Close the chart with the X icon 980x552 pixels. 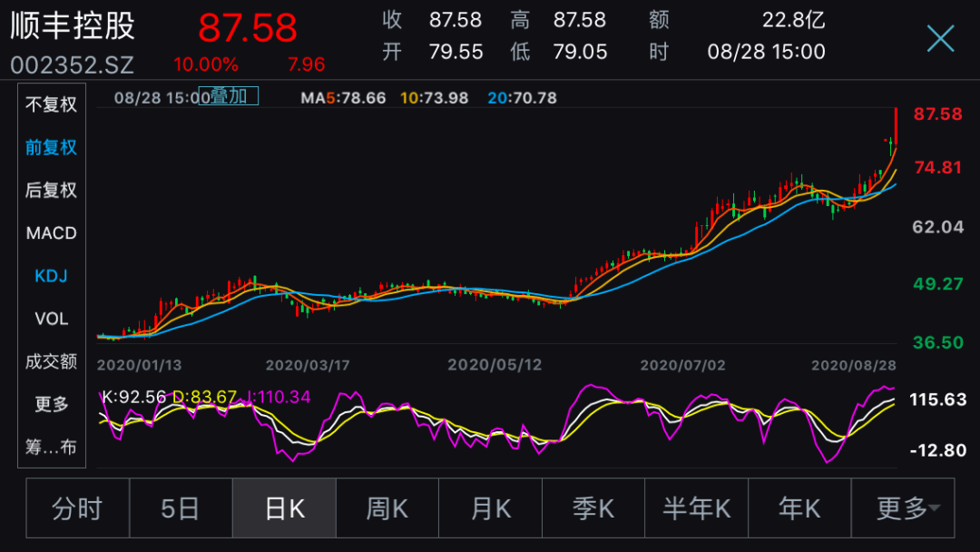(x=940, y=38)
